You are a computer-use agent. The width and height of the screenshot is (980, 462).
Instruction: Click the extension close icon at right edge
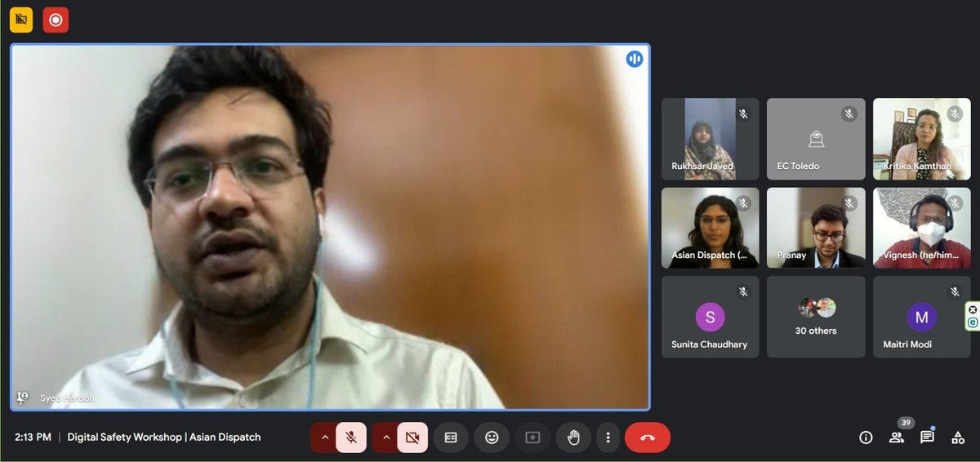click(973, 309)
